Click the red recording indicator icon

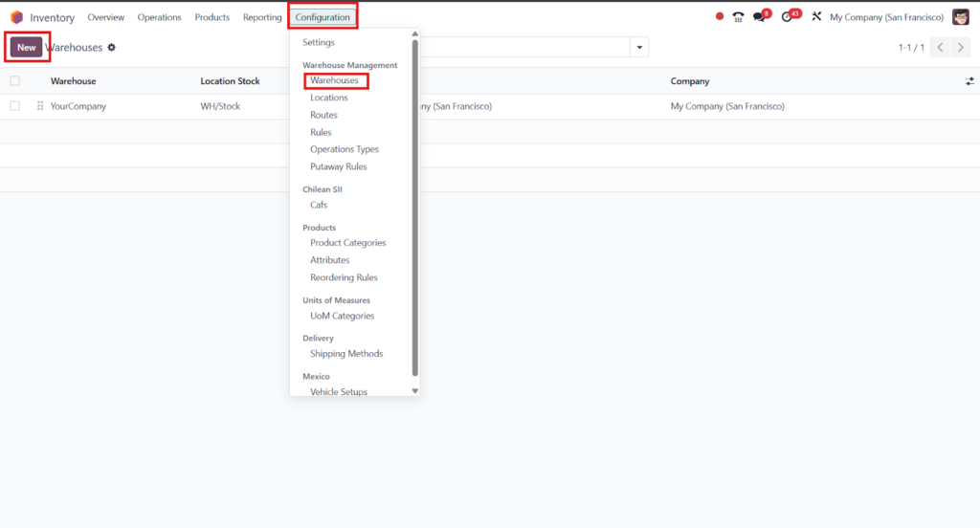tap(720, 17)
